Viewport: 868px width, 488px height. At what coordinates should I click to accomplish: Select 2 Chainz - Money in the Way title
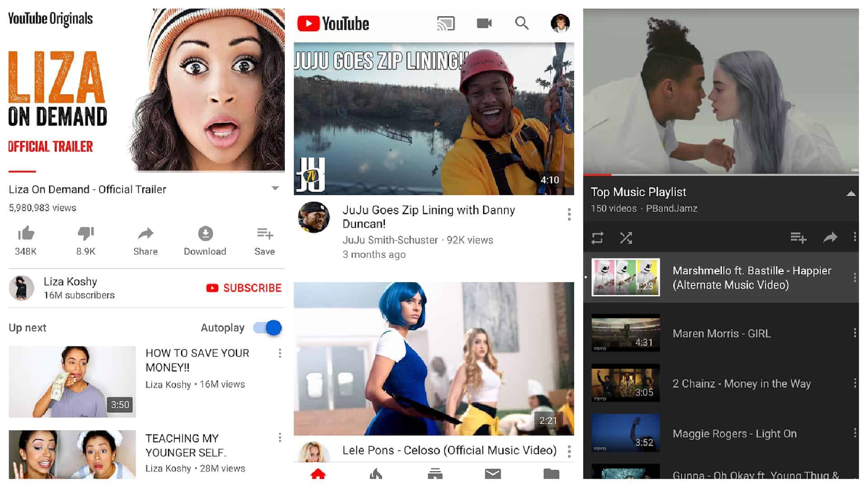[741, 384]
